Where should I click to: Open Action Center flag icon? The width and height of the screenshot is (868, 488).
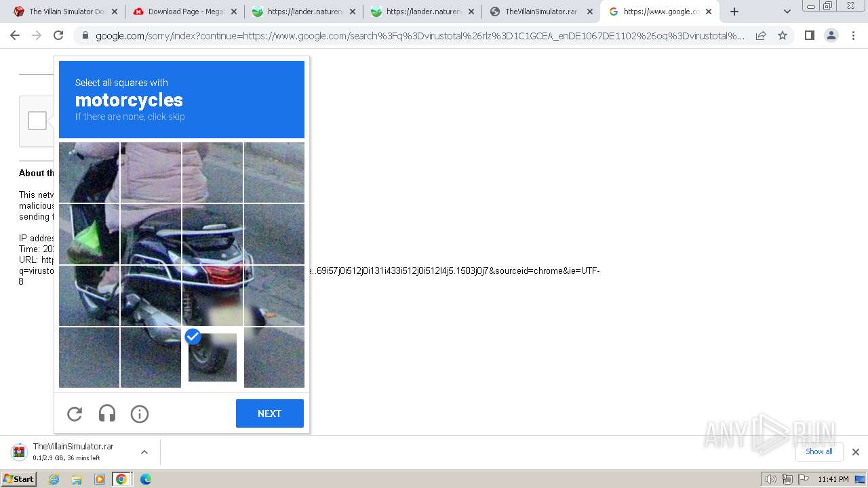(803, 479)
